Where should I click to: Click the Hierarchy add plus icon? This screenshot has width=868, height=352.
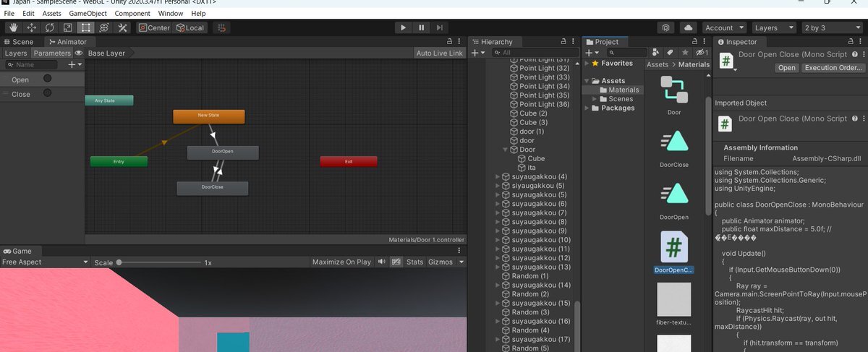[477, 53]
